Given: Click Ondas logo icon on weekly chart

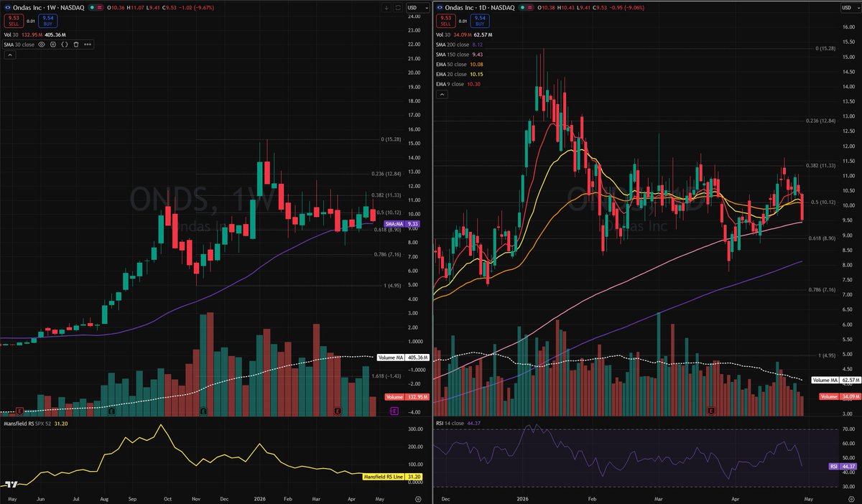Looking at the screenshot, I should (7, 8).
